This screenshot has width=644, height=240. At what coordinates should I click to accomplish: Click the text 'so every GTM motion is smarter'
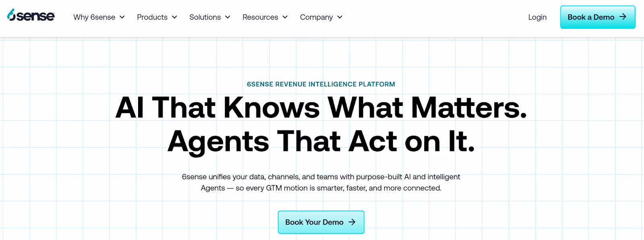click(x=289, y=188)
